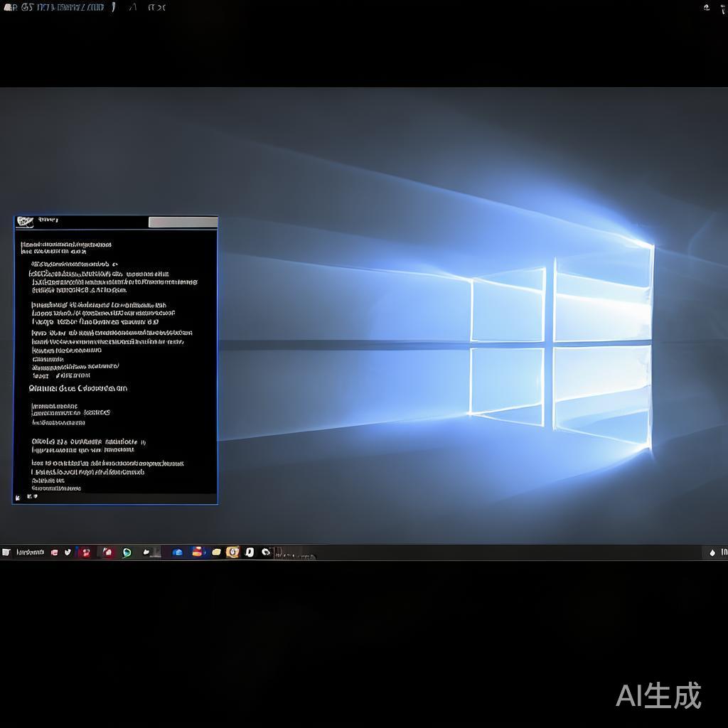Click the console window's title bar icon

(25, 222)
